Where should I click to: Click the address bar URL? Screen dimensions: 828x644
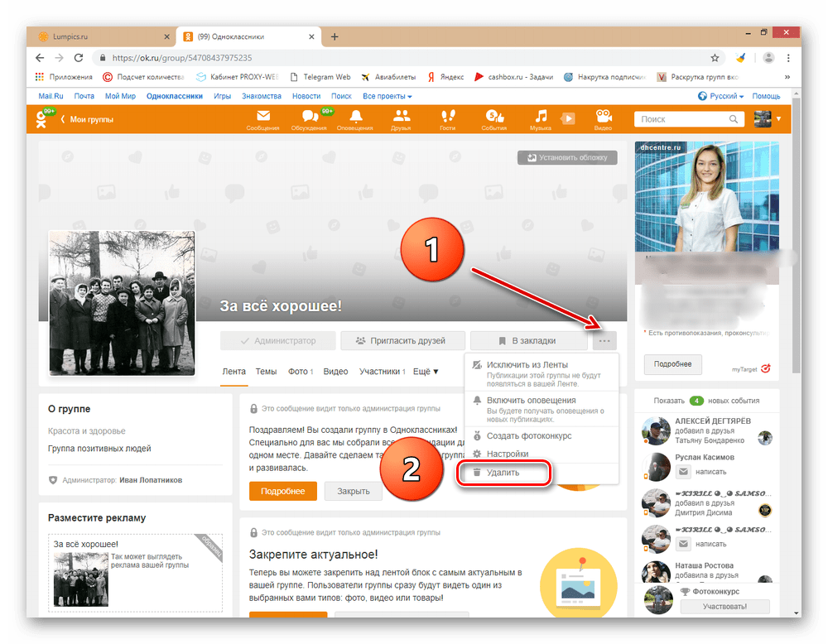coord(182,58)
